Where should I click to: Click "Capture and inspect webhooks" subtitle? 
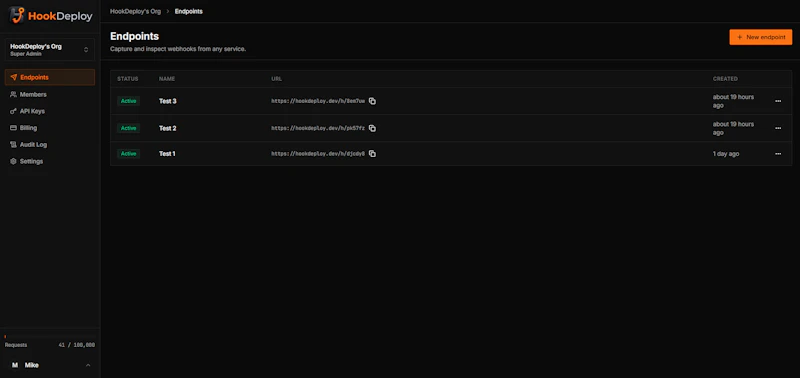click(x=178, y=49)
